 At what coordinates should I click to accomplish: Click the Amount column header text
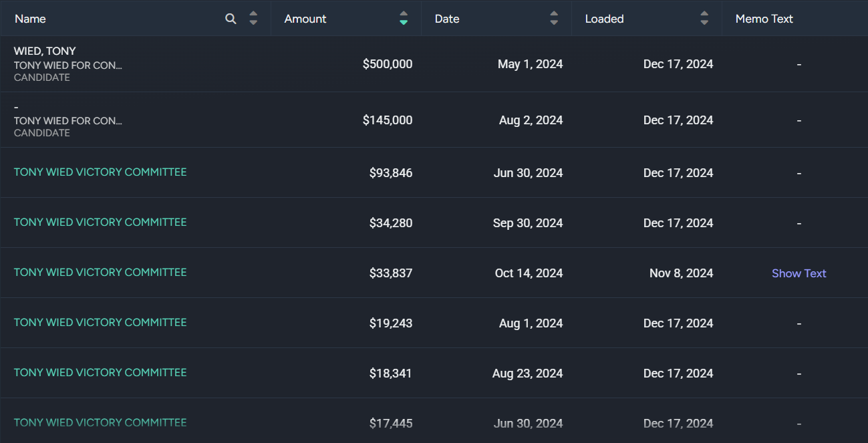305,19
